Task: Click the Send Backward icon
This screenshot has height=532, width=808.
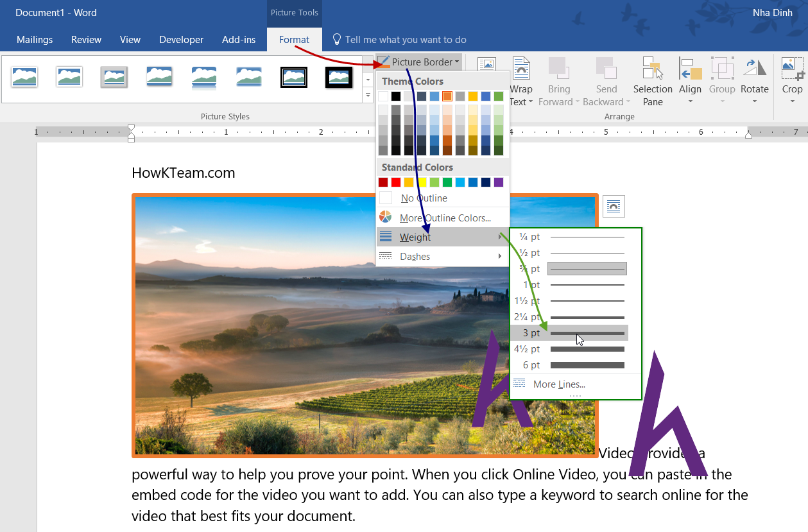Action: (x=606, y=68)
